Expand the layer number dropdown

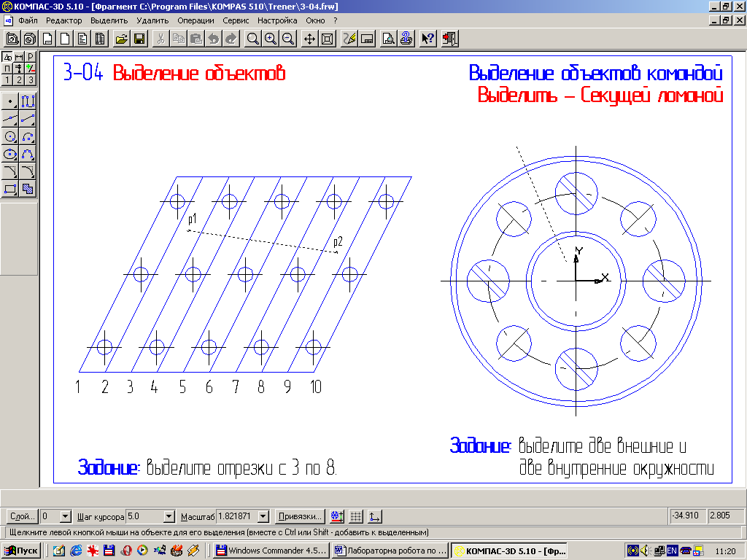[66, 516]
